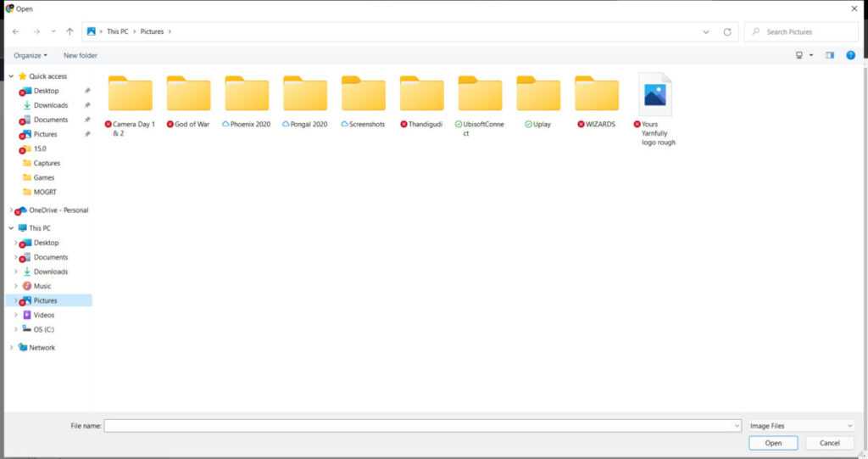Pin toggle next to Desktop quick access
This screenshot has height=459, width=868.
[87, 91]
